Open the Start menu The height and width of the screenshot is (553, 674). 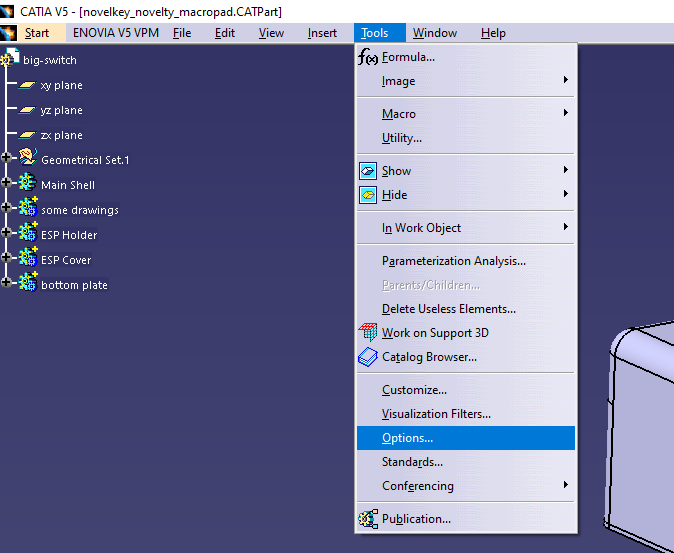click(37, 33)
